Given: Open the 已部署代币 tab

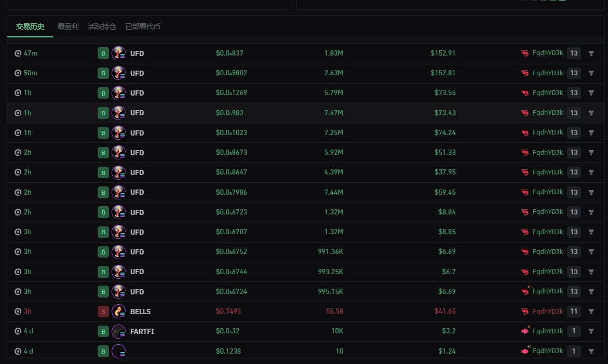Looking at the screenshot, I should 143,26.
